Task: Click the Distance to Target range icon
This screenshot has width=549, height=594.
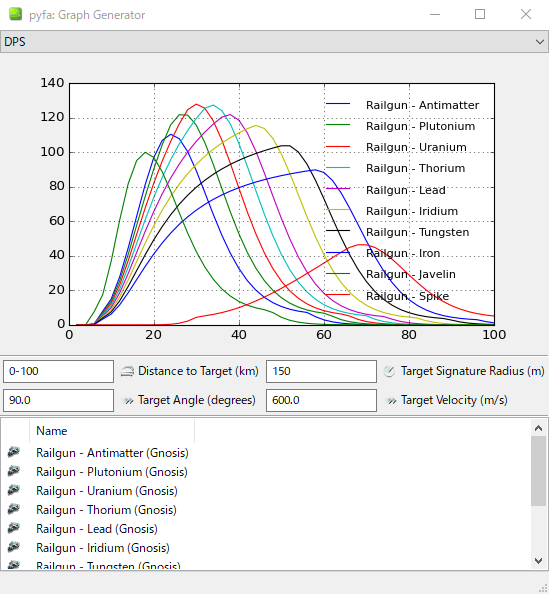Action: click(127, 371)
